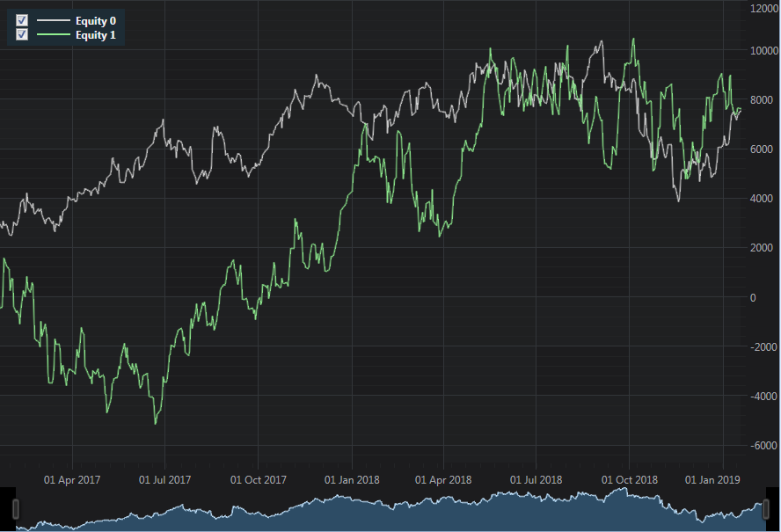Click the 01 Jan 2019 axis label

[712, 480]
